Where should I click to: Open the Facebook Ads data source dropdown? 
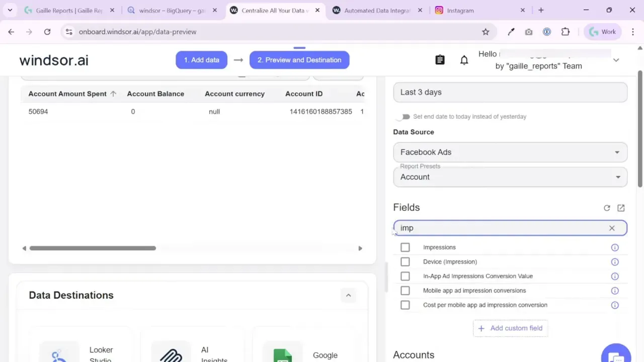coord(510,152)
